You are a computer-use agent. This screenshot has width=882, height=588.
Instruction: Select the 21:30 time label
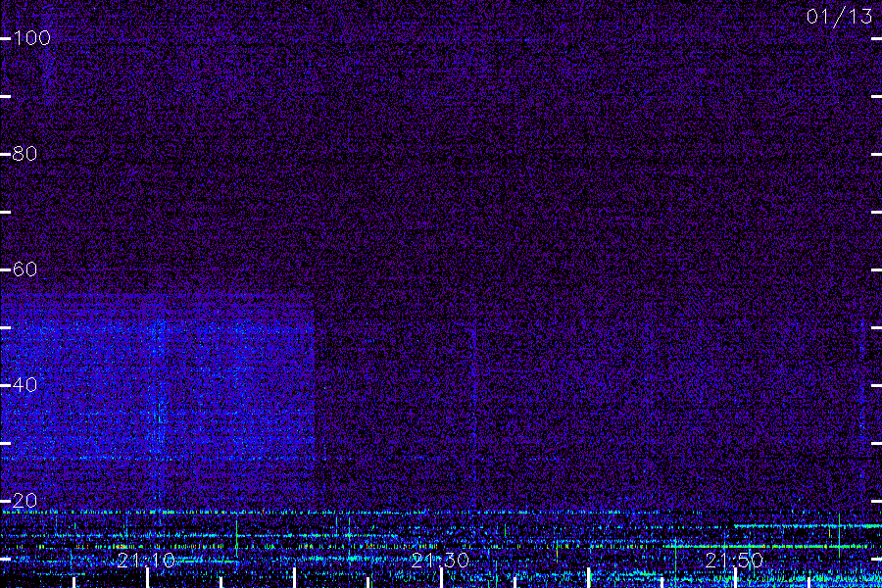(x=440, y=561)
